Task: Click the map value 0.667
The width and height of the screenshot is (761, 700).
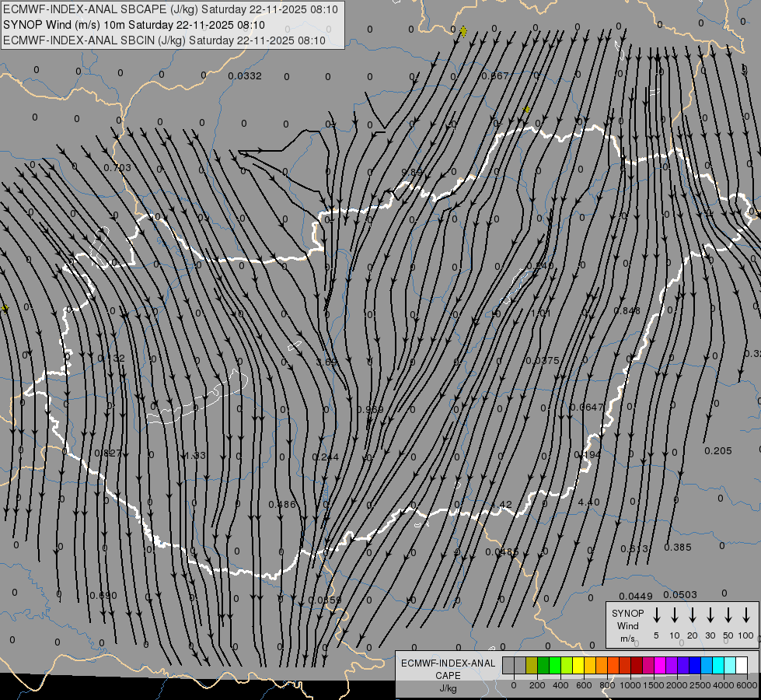Action: coord(495,75)
